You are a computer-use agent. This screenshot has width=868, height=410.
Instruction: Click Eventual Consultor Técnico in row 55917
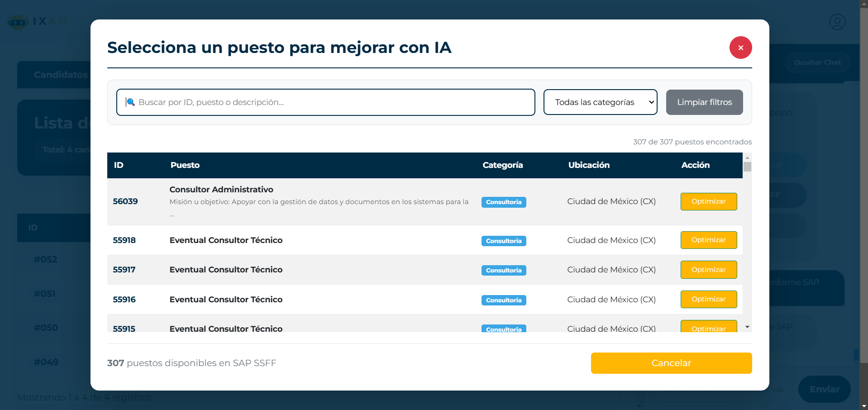tap(226, 270)
